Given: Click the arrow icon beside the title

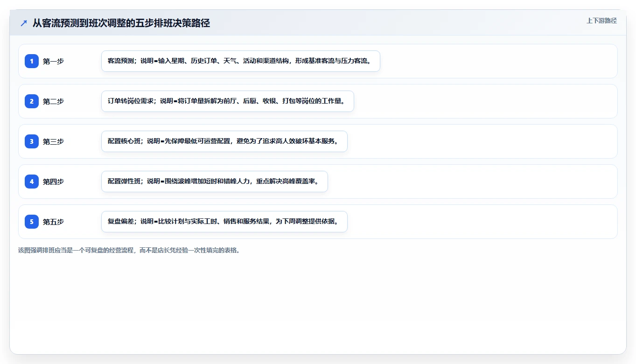Looking at the screenshot, I should [x=24, y=23].
